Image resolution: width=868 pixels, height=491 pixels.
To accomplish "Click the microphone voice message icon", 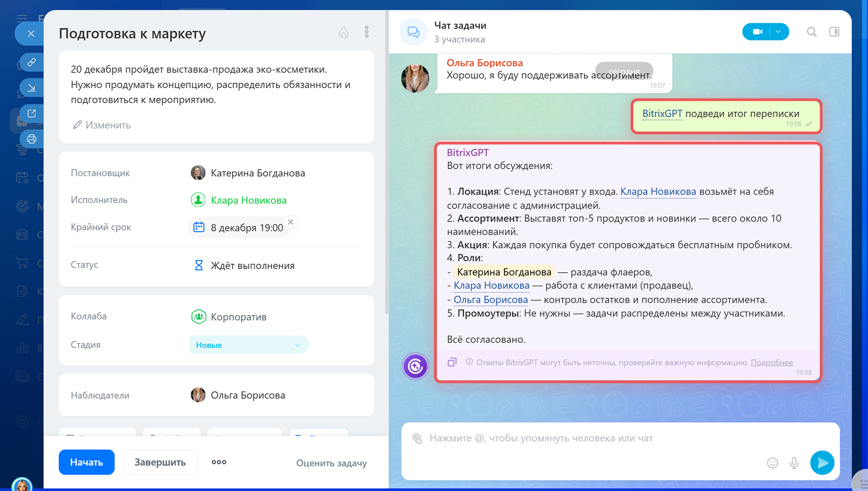I will 794,463.
